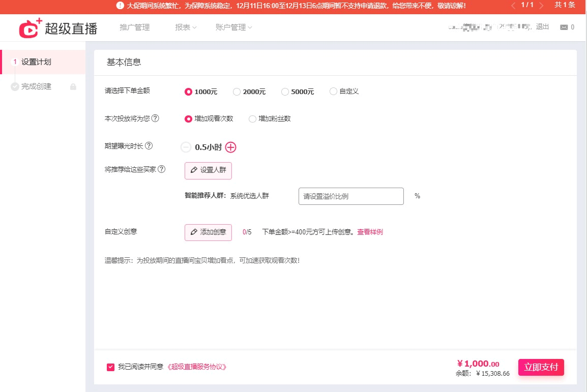Open the 推广管理 menu item

pyautogui.click(x=135, y=27)
